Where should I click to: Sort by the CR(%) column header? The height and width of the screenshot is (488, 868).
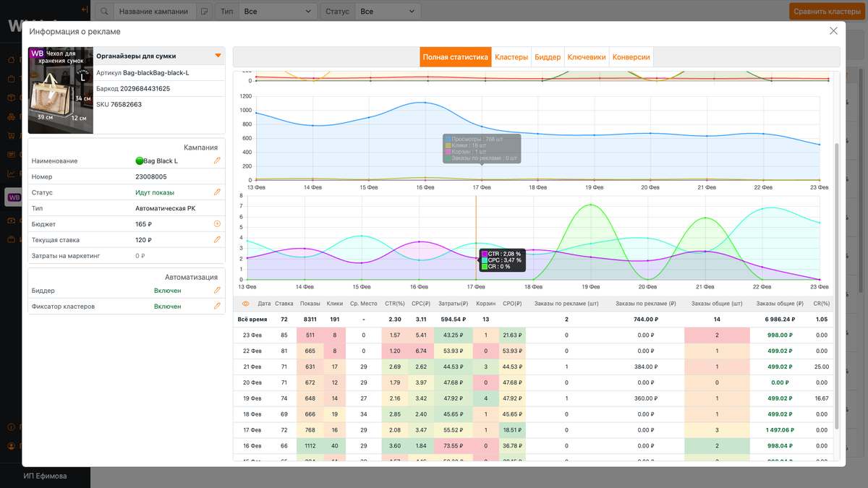click(821, 304)
